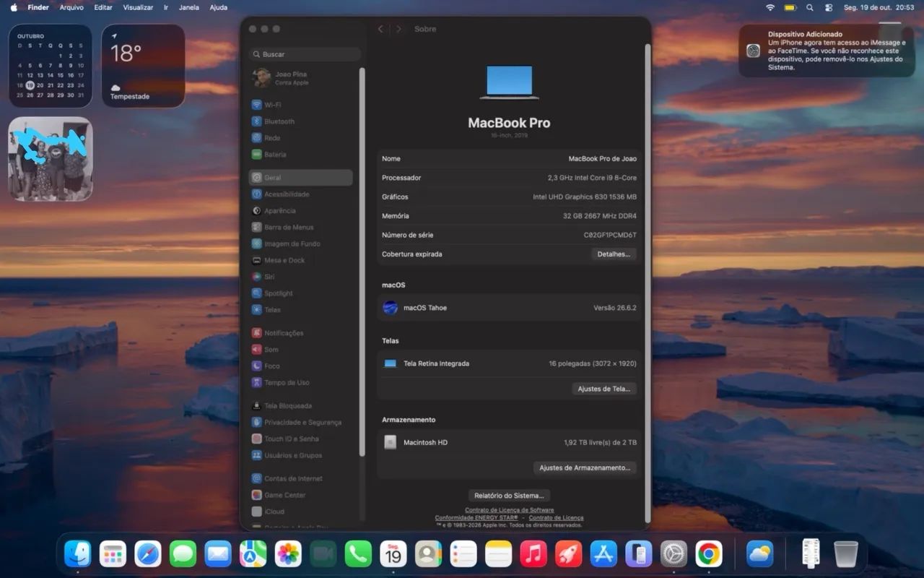Image resolution: width=924 pixels, height=578 pixels.
Task: Open the Trash in the Dock
Action: 846,554
